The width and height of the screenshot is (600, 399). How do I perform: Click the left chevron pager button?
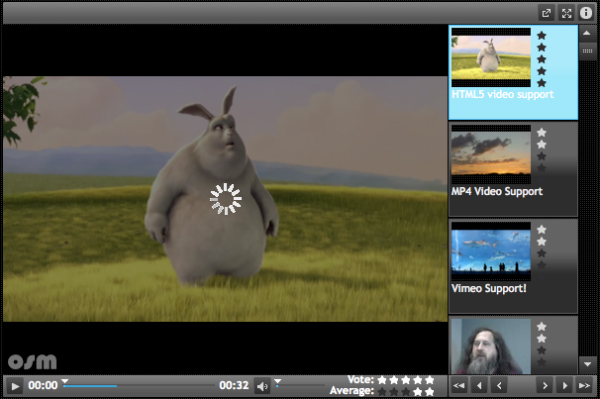[499, 385]
